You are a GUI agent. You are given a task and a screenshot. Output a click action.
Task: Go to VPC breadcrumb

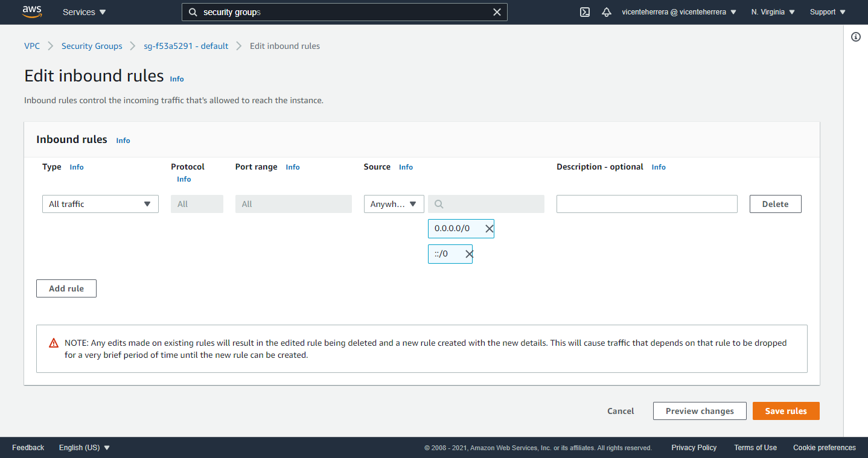click(32, 46)
